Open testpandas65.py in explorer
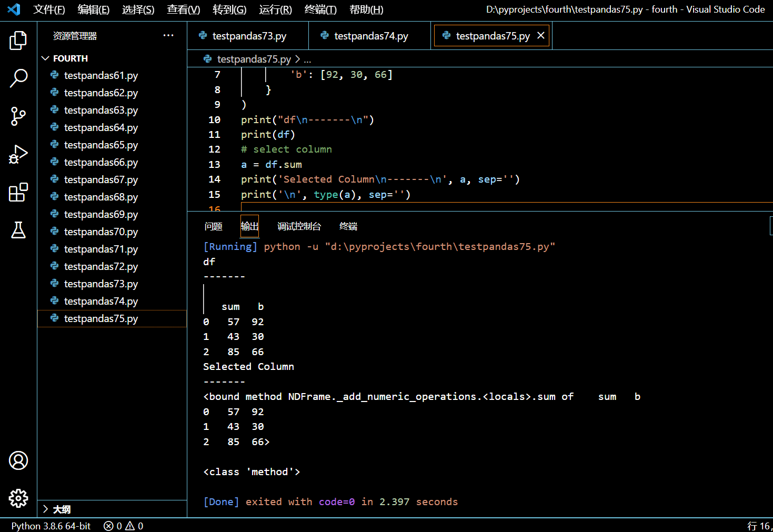 coord(112,145)
